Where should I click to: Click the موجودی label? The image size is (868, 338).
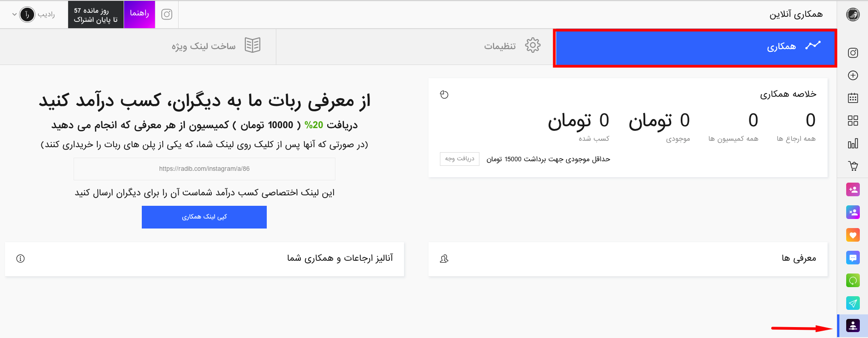coord(678,139)
